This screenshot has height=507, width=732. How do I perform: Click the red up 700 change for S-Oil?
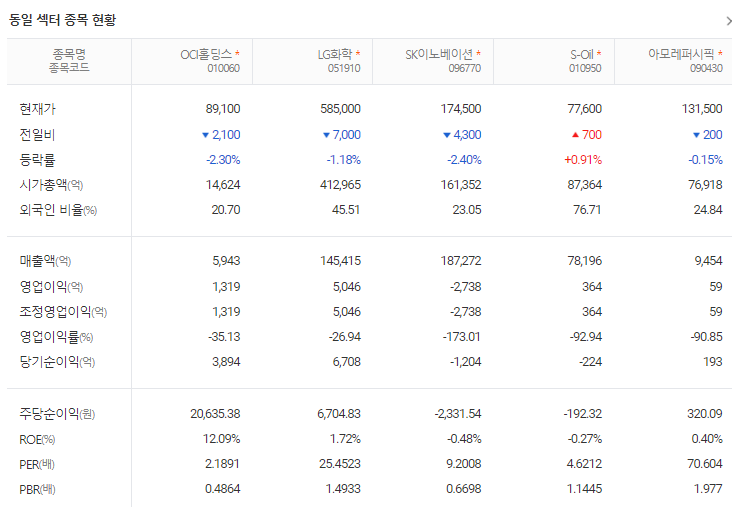click(x=587, y=134)
